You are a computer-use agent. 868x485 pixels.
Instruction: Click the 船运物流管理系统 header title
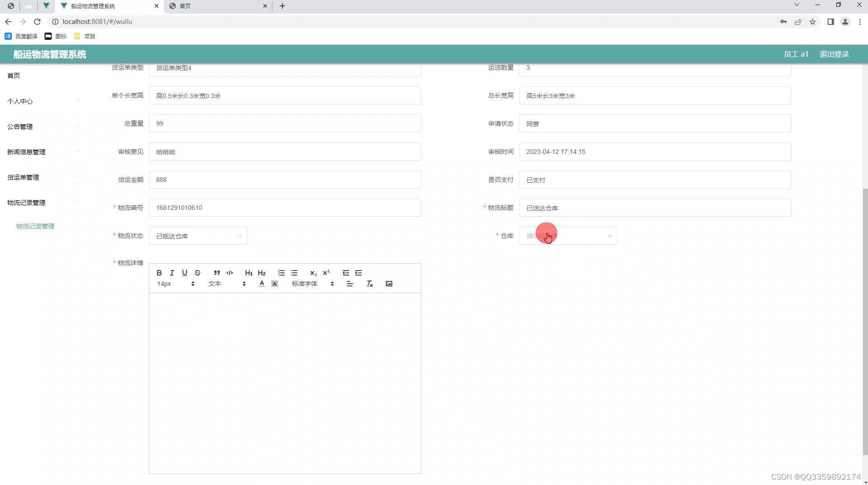[x=50, y=54]
